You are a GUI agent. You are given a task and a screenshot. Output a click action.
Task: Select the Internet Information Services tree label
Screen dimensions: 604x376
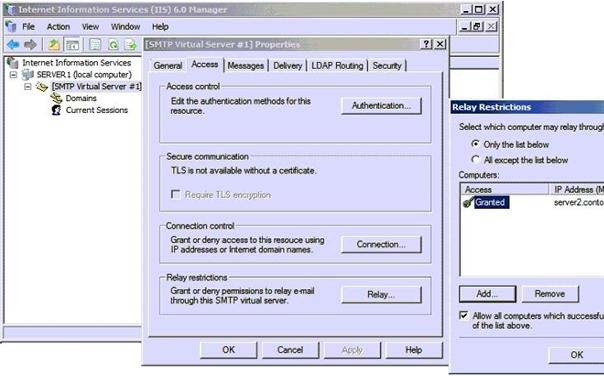[x=77, y=62]
